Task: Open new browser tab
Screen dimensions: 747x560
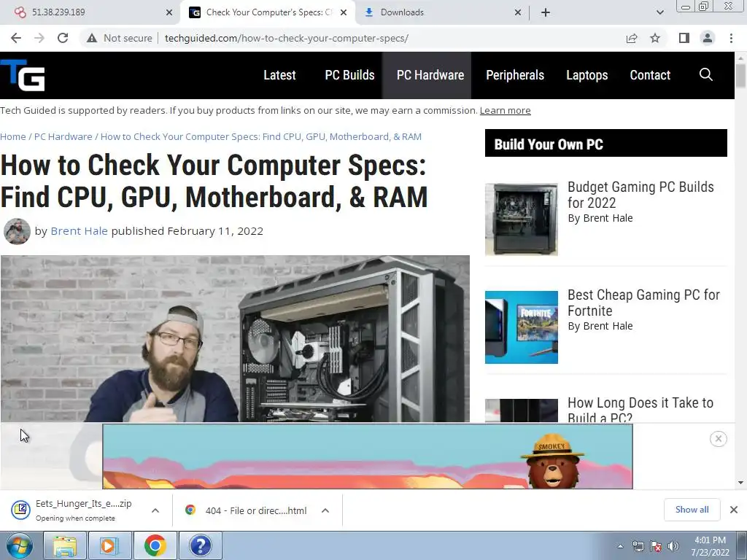Action: [x=546, y=12]
